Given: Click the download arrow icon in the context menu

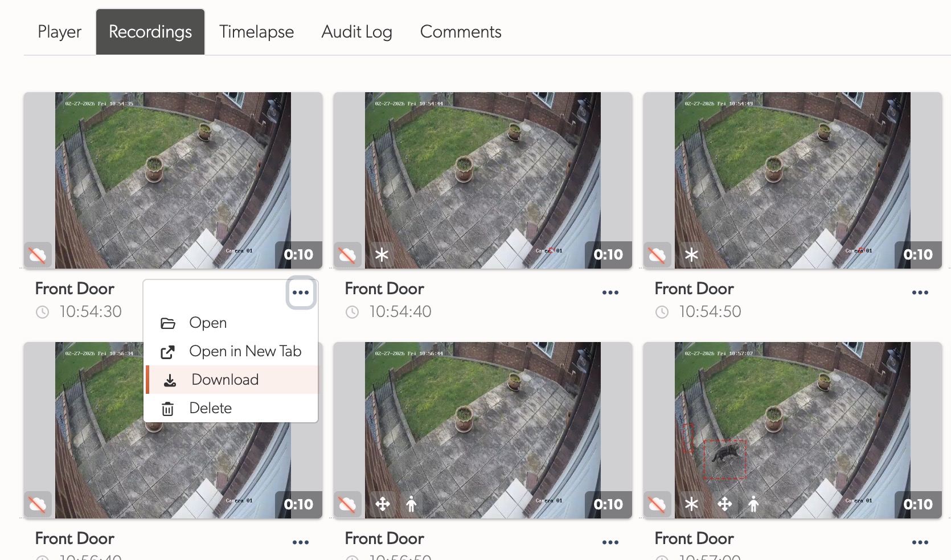Looking at the screenshot, I should (x=169, y=380).
